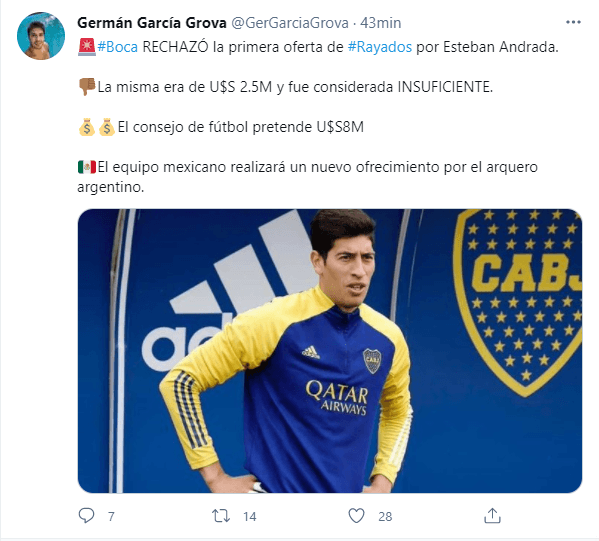Click the tweet text about INSUFICIENTE offer
The image size is (599, 541).
[x=295, y=87]
